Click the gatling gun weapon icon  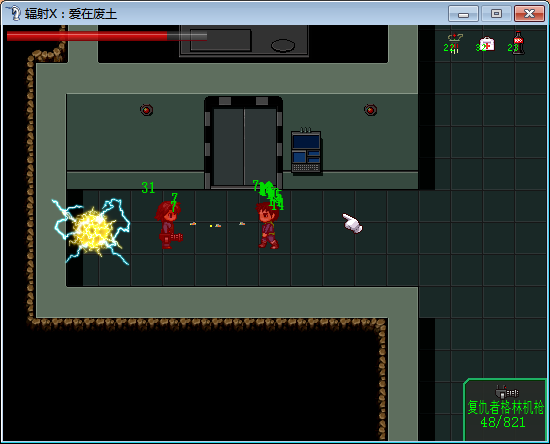507,392
